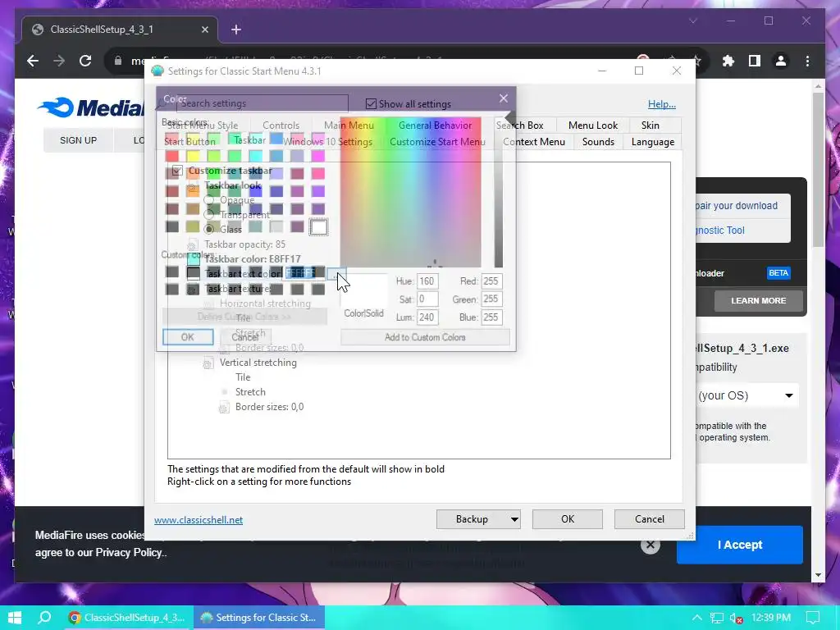Switch to the Search Box tab
Screen dimensions: 840x630
(x=519, y=126)
